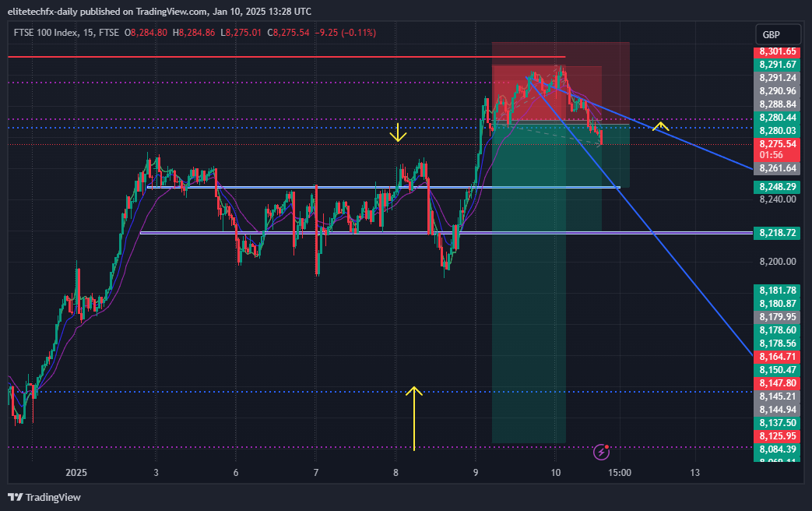Click the 8,144.94 price label
The image size is (812, 511).
point(777,410)
